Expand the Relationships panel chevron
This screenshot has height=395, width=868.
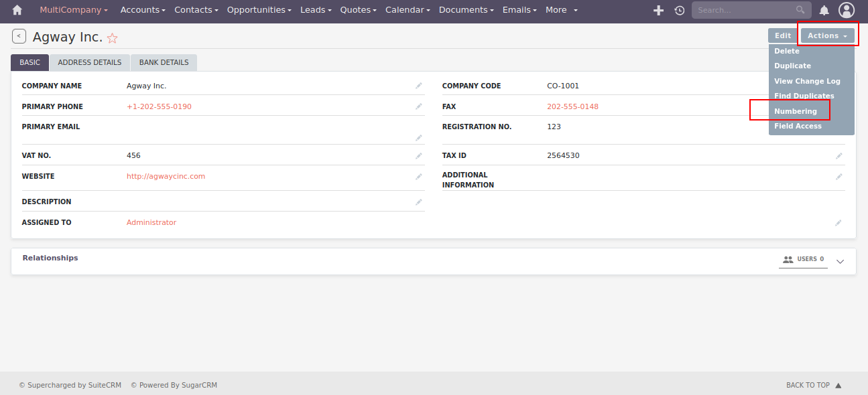(x=841, y=262)
